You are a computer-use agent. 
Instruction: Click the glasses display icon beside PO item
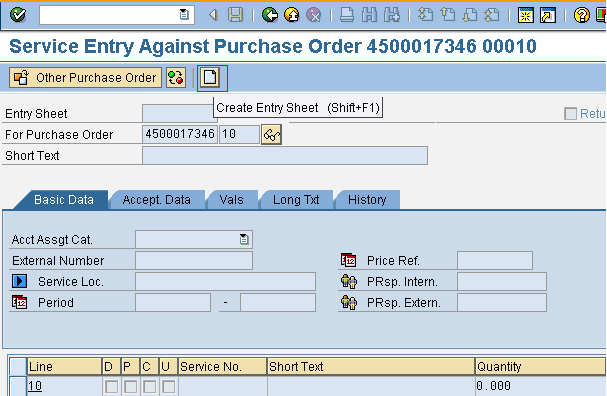(271, 134)
